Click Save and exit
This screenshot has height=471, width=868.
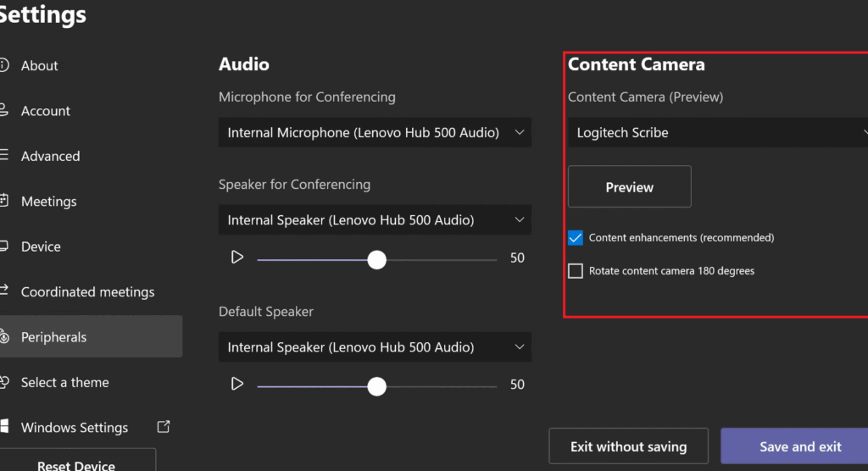[794, 446]
